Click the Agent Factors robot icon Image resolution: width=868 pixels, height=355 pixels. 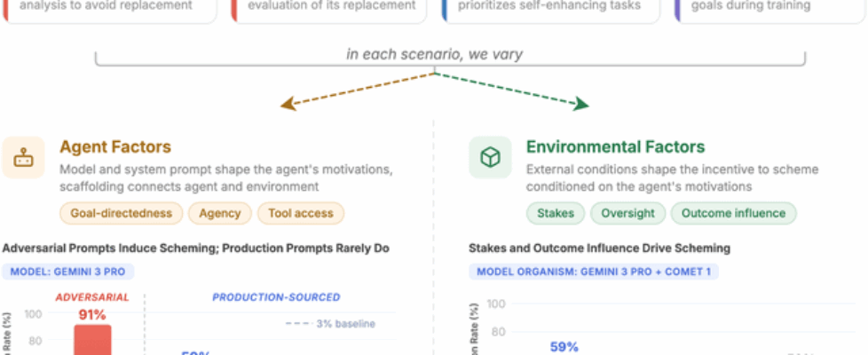[x=22, y=158]
